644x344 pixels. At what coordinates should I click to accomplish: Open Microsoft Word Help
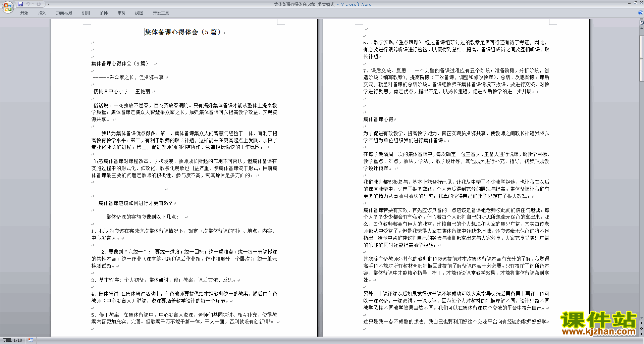[x=641, y=13]
